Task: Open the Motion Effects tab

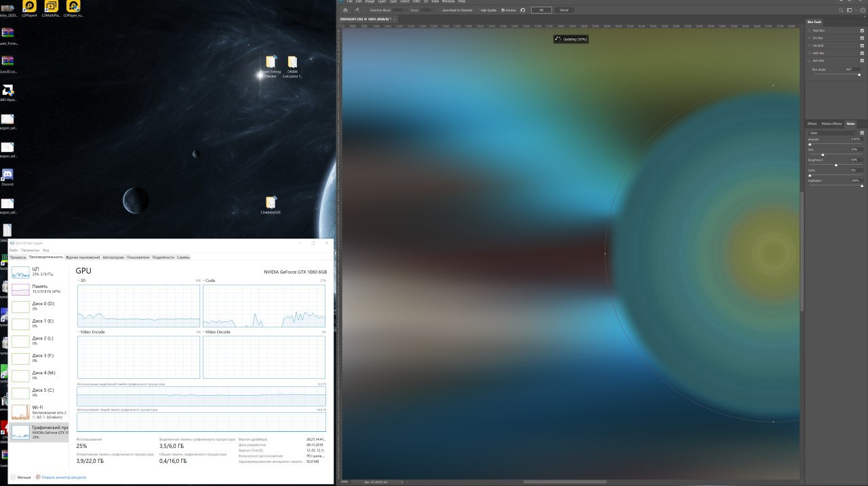Action: (x=831, y=123)
